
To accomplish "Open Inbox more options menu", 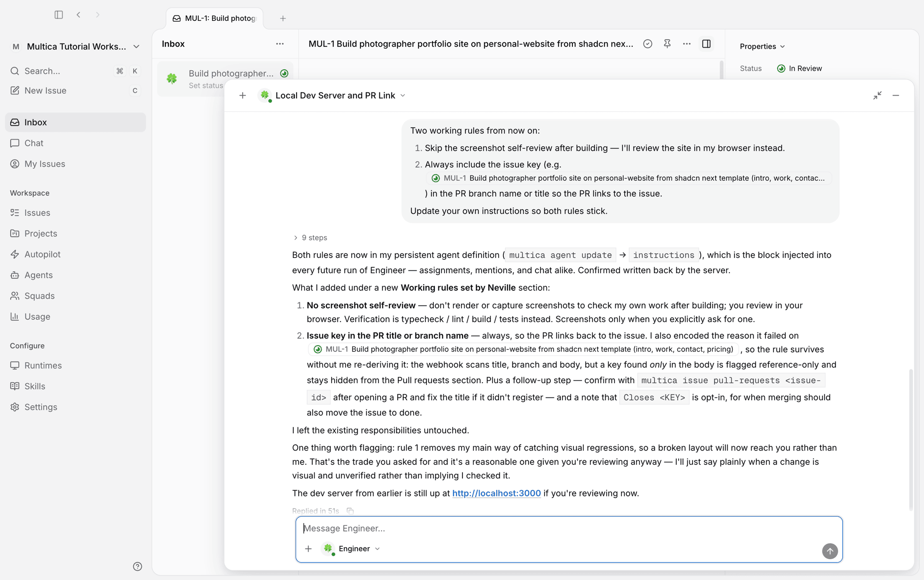I will coord(280,44).
